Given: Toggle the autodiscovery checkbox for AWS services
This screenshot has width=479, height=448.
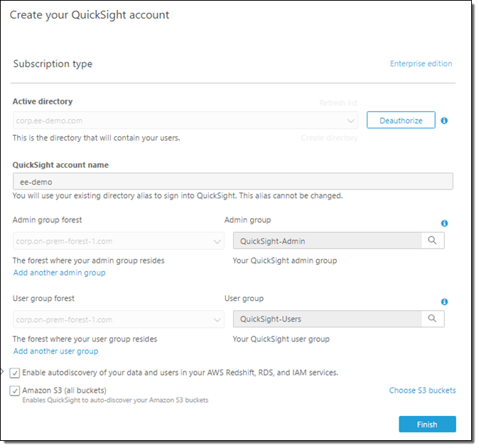Looking at the screenshot, I should coord(16,372).
